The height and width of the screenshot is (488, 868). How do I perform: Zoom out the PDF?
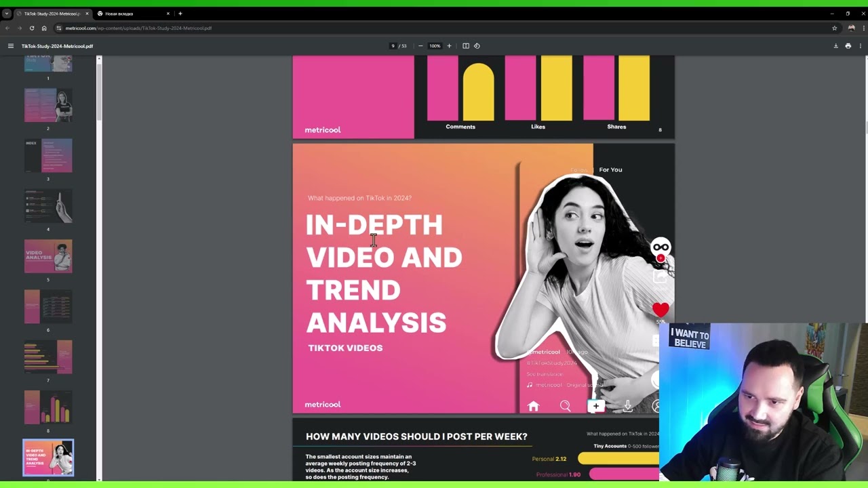pos(420,46)
